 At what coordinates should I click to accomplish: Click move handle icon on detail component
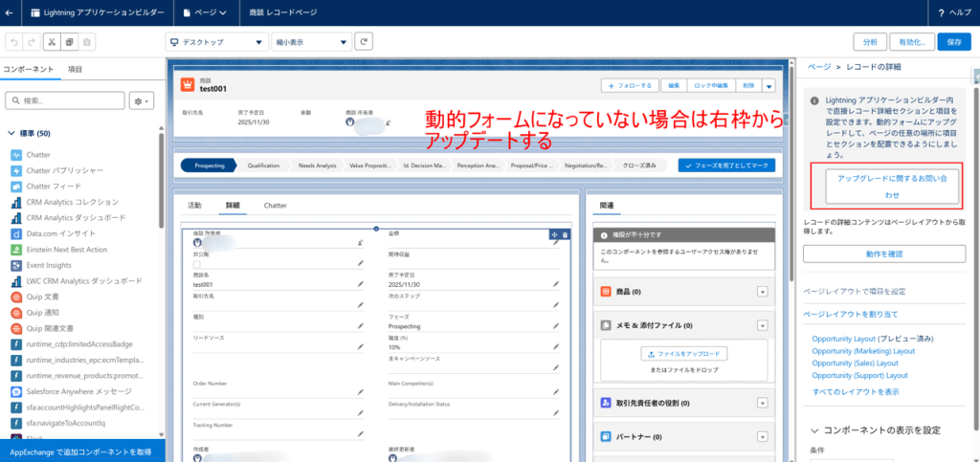click(x=554, y=234)
